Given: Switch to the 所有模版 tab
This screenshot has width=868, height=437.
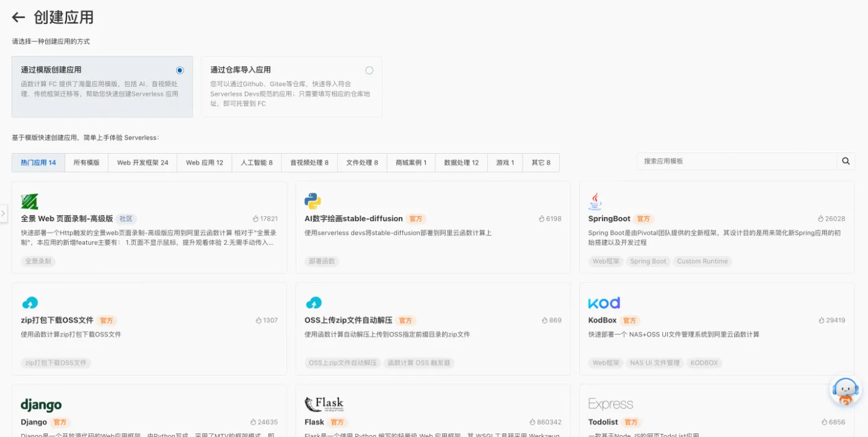Looking at the screenshot, I should [87, 163].
